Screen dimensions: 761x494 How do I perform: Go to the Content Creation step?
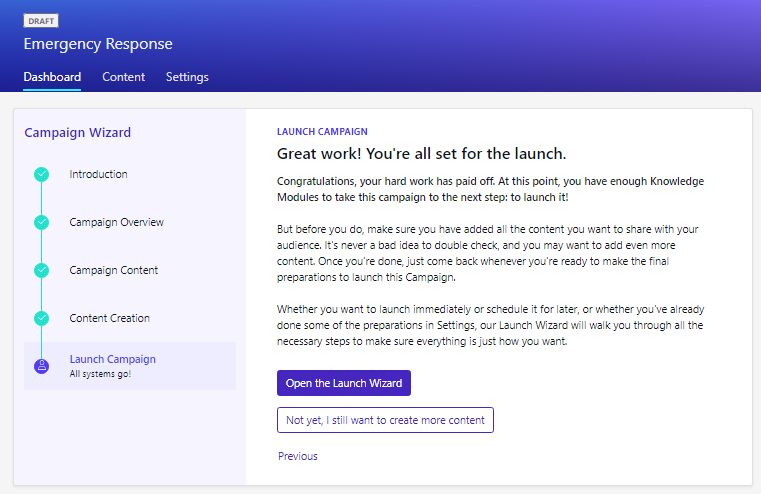point(109,318)
